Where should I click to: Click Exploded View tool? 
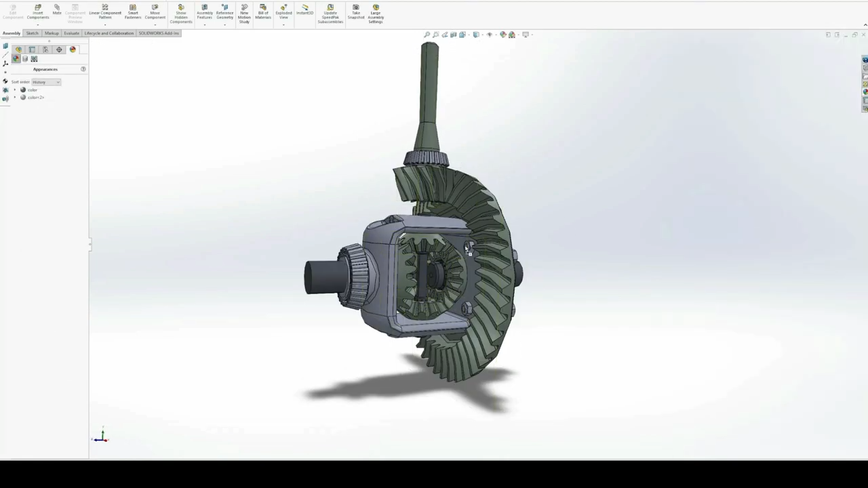283,12
